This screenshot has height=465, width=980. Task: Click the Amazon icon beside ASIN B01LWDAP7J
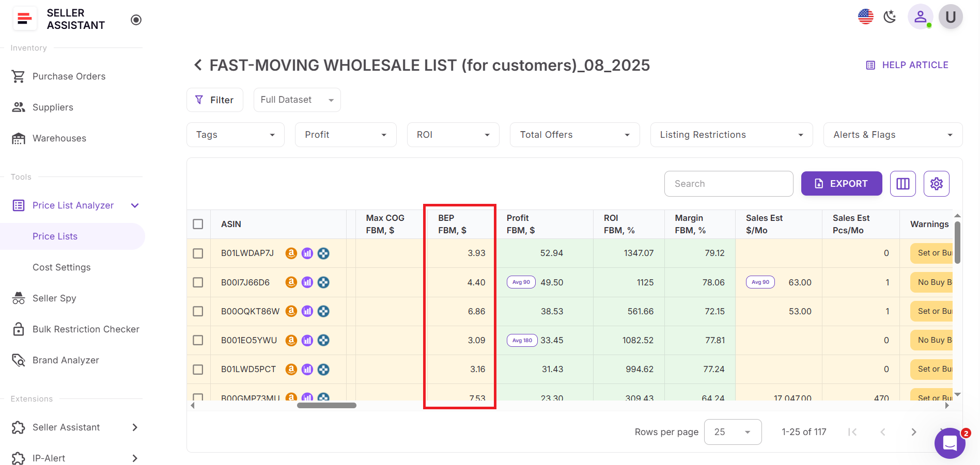tap(292, 253)
